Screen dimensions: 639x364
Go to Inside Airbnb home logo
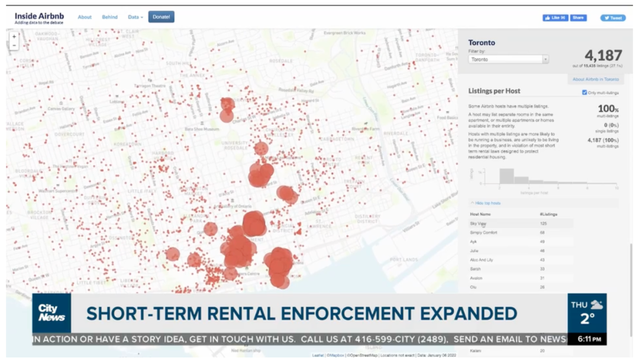[x=39, y=18]
